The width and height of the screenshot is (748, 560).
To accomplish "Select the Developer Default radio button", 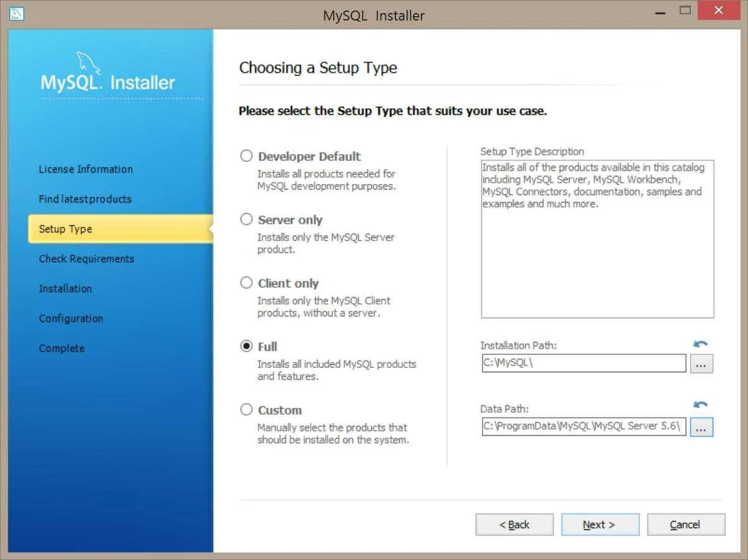I will pyautogui.click(x=246, y=156).
